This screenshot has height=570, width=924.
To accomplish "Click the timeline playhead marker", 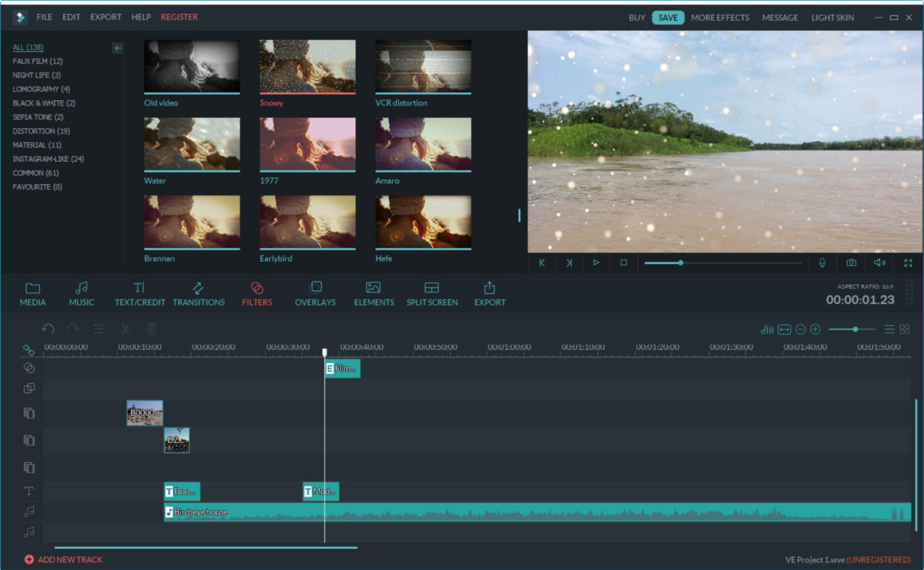I will 324,352.
